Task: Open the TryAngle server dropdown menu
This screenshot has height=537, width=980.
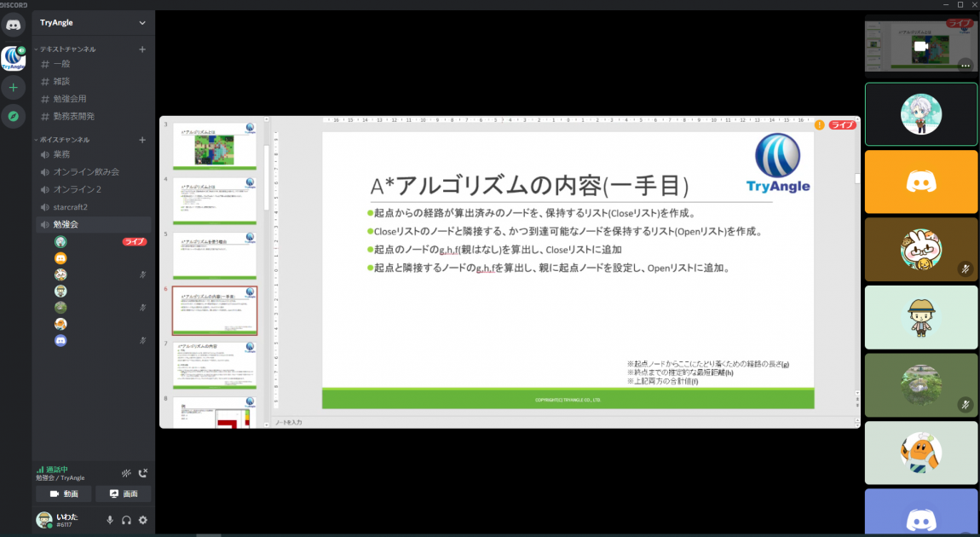Action: pyautogui.click(x=142, y=23)
